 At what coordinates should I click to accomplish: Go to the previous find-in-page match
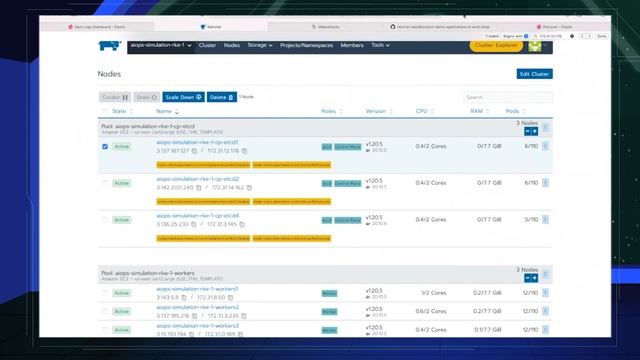point(582,36)
